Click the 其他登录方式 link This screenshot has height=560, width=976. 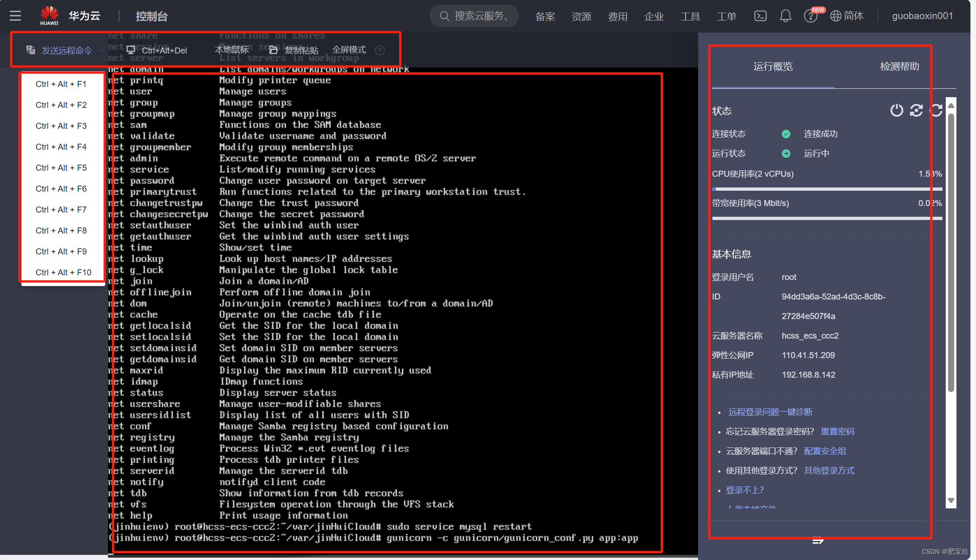[x=829, y=471]
